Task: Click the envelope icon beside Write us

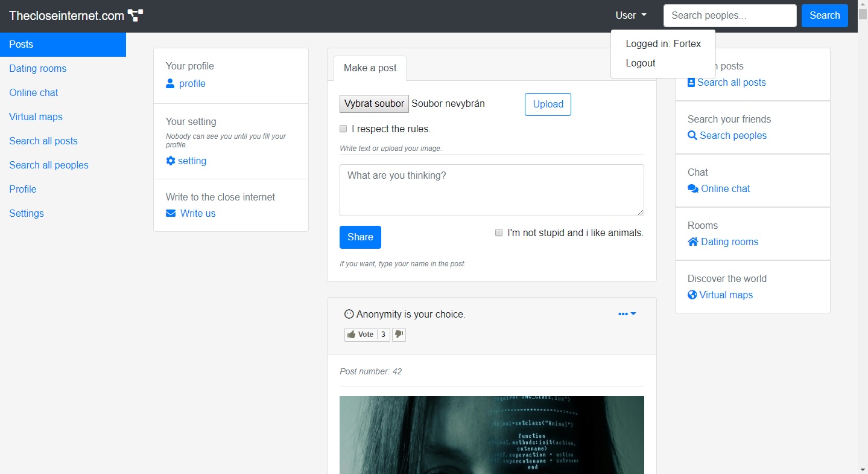Action: click(171, 214)
